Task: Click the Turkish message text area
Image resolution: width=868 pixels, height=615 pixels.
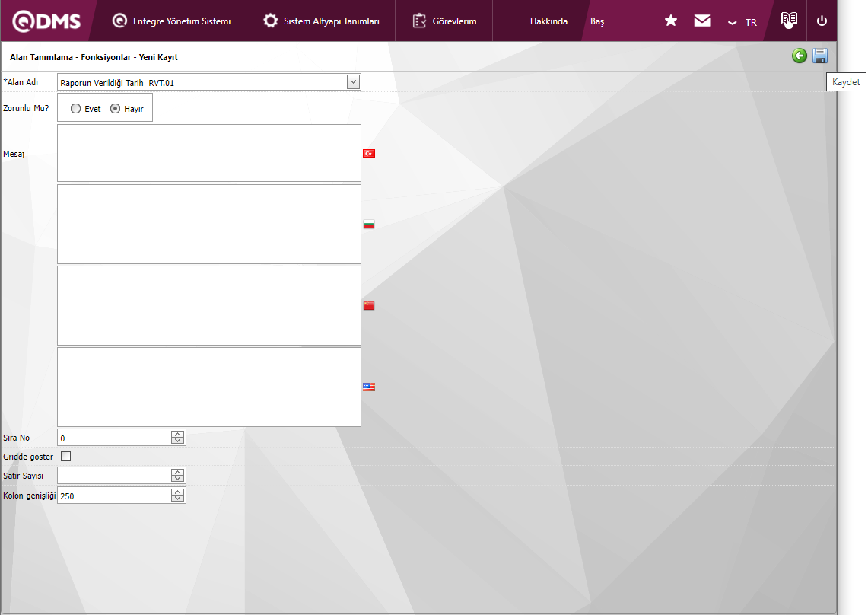Action: pyautogui.click(x=208, y=153)
